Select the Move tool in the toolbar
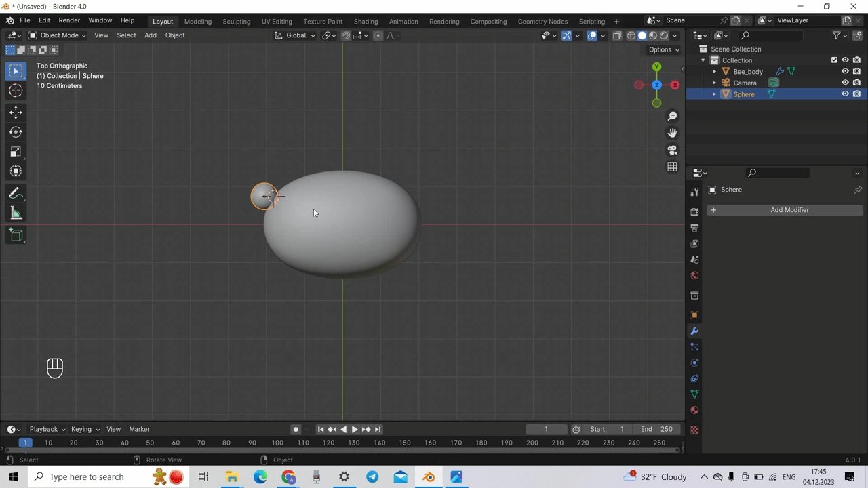 pos(16,113)
